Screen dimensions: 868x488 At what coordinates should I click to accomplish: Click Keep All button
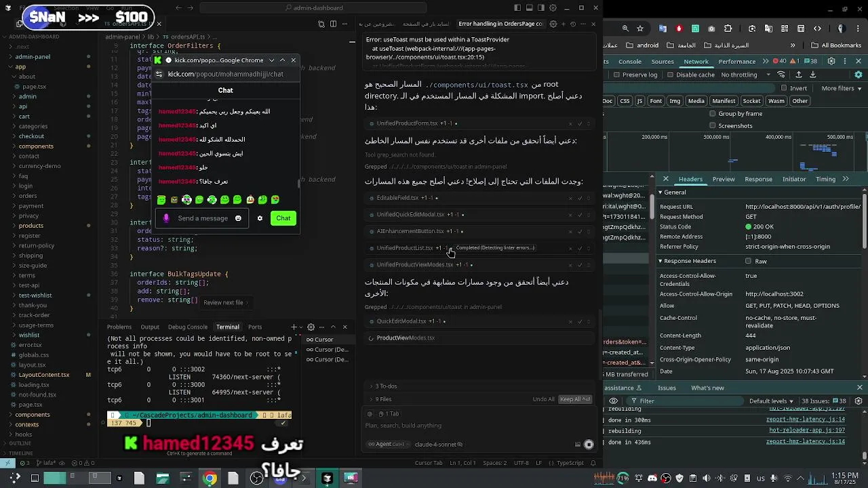[x=575, y=399]
